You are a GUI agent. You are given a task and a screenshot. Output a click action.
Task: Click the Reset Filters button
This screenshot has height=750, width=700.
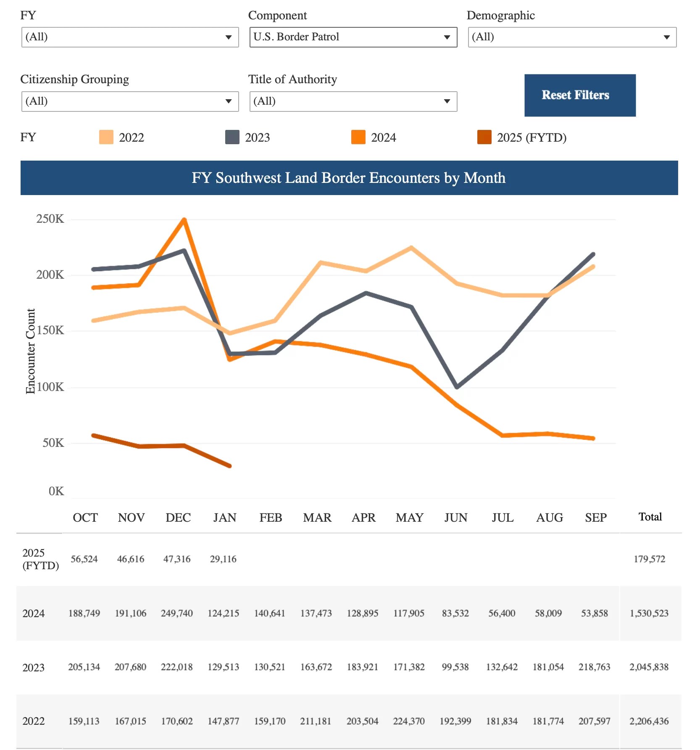[579, 95]
